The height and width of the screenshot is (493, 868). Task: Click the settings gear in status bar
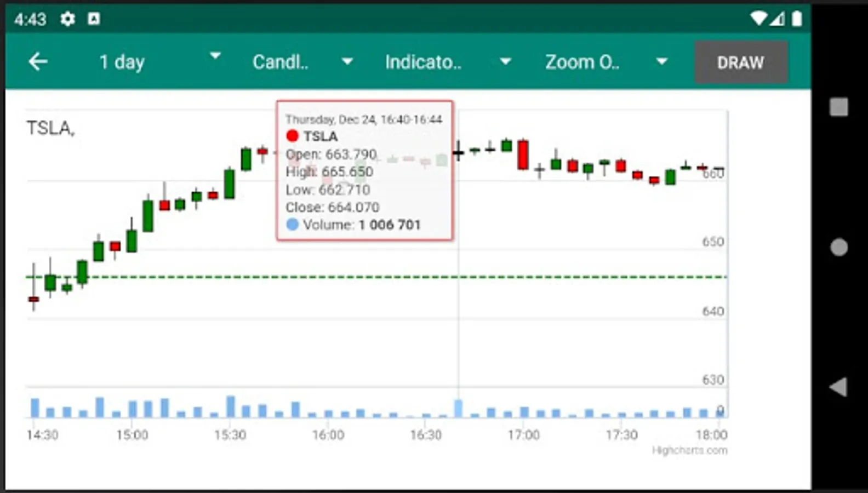67,19
